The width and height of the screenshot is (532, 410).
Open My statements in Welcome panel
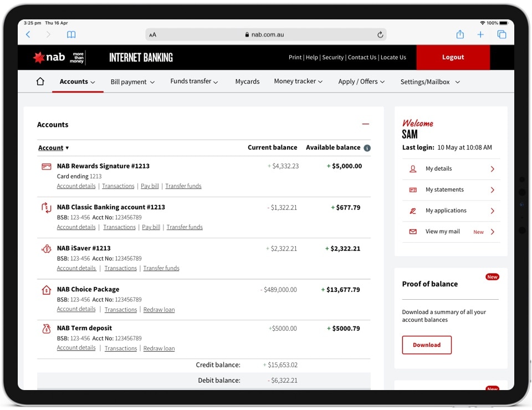[x=451, y=189]
